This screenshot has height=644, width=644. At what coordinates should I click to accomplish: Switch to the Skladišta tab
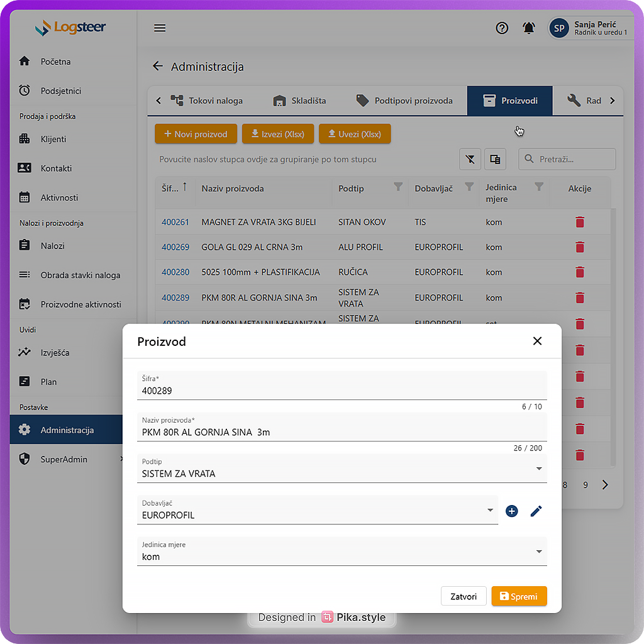click(x=299, y=101)
